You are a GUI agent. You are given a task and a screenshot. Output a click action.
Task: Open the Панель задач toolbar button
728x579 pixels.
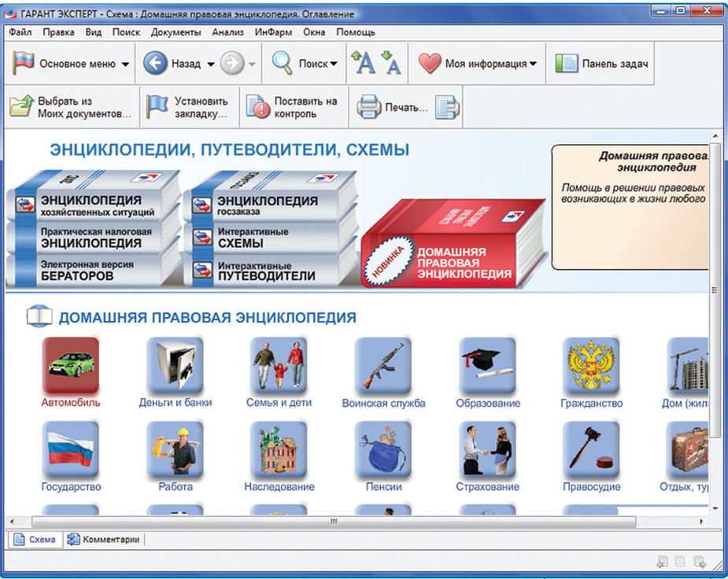point(602,64)
